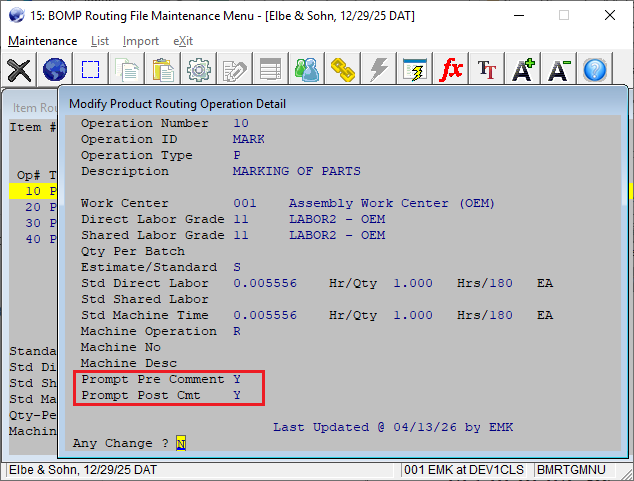Click the paste clipboard toolbar icon
634x481 pixels.
[x=163, y=70]
